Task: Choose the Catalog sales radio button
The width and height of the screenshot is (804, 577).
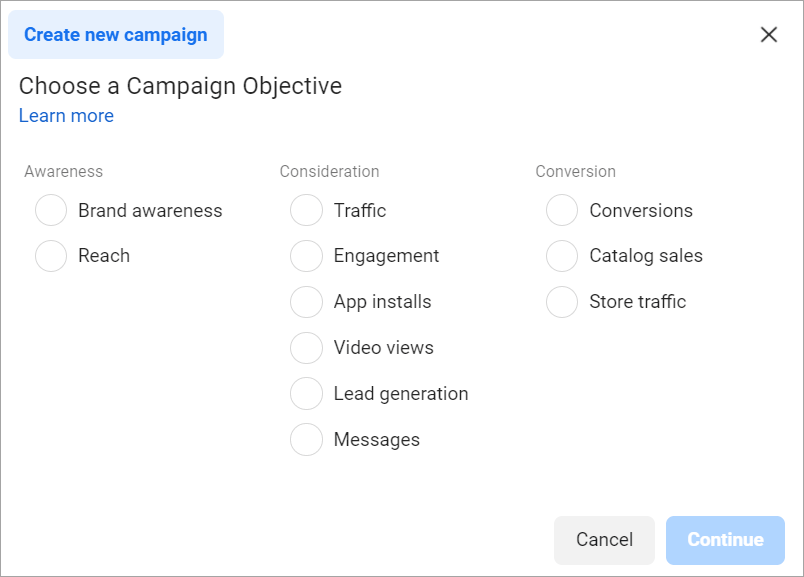Action: pos(562,256)
